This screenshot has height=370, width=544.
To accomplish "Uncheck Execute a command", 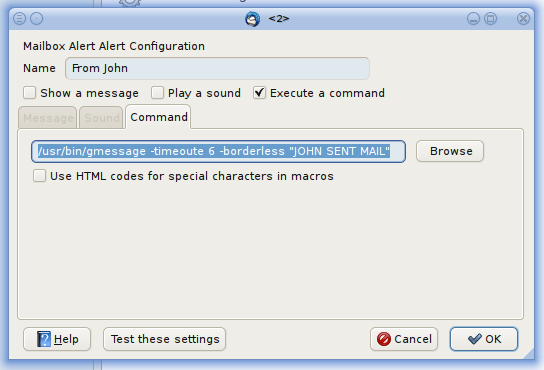I will [x=259, y=93].
